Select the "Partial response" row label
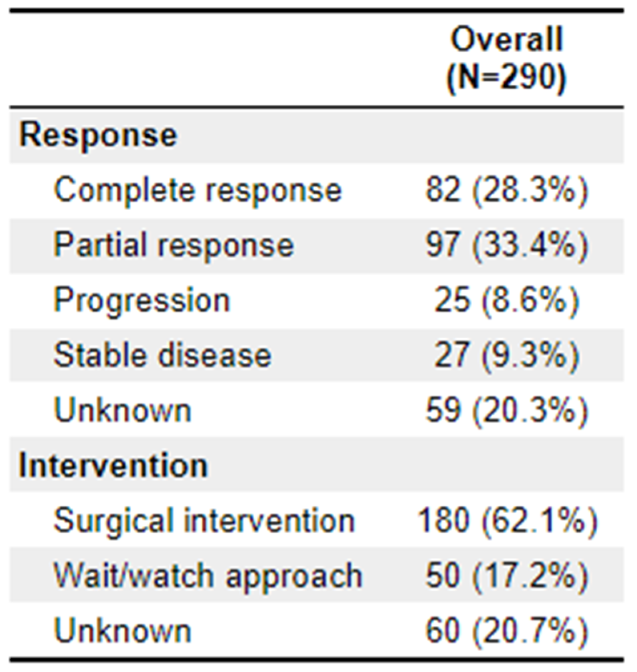Viewport: 637px width, 672px height. (174, 245)
